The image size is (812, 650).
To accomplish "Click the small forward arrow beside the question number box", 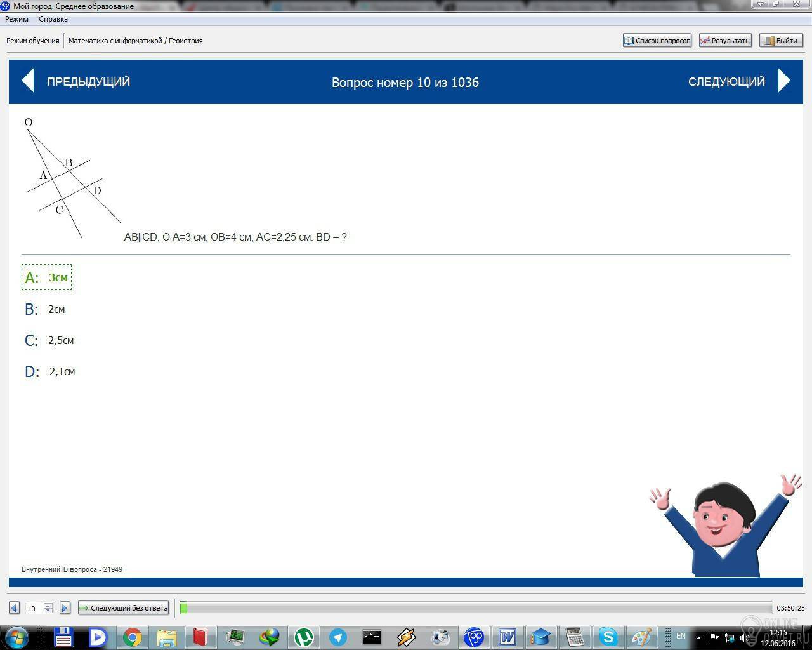I will tap(65, 608).
